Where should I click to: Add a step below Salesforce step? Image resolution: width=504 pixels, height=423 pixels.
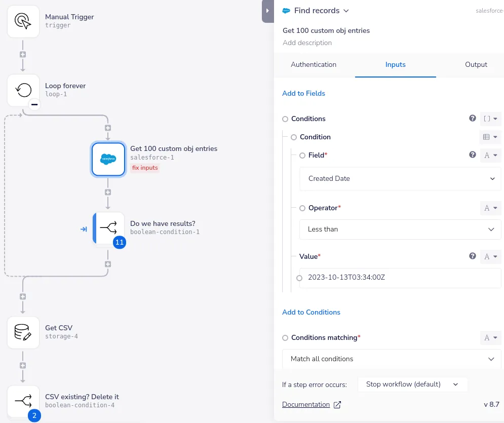tap(108, 192)
